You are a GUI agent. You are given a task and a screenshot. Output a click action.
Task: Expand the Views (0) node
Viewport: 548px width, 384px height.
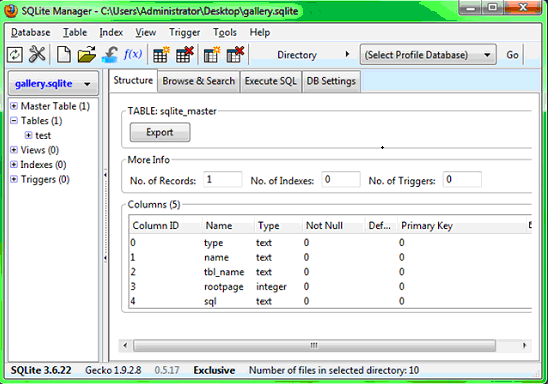tap(14, 150)
